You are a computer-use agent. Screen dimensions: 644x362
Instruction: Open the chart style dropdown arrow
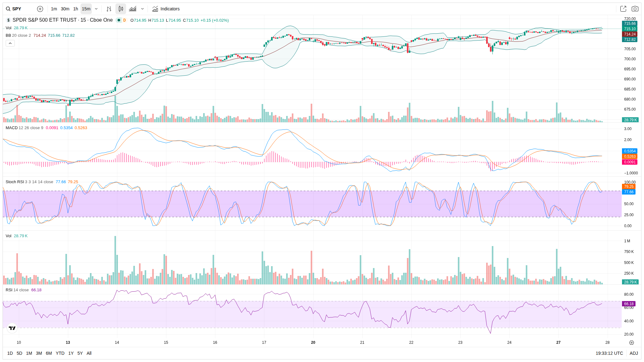coord(142,9)
